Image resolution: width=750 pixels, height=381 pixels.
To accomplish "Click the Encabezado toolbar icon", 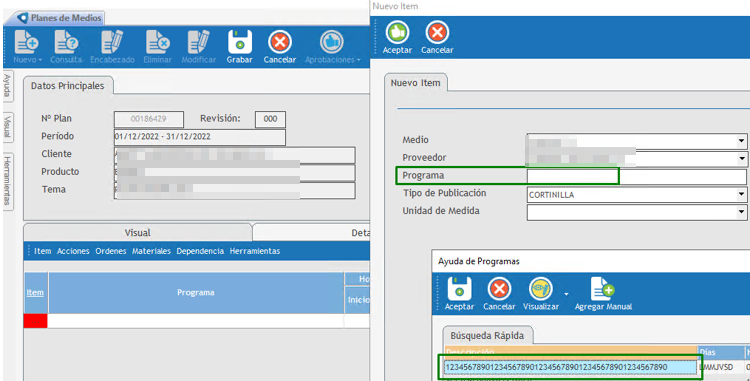I will click(x=112, y=47).
